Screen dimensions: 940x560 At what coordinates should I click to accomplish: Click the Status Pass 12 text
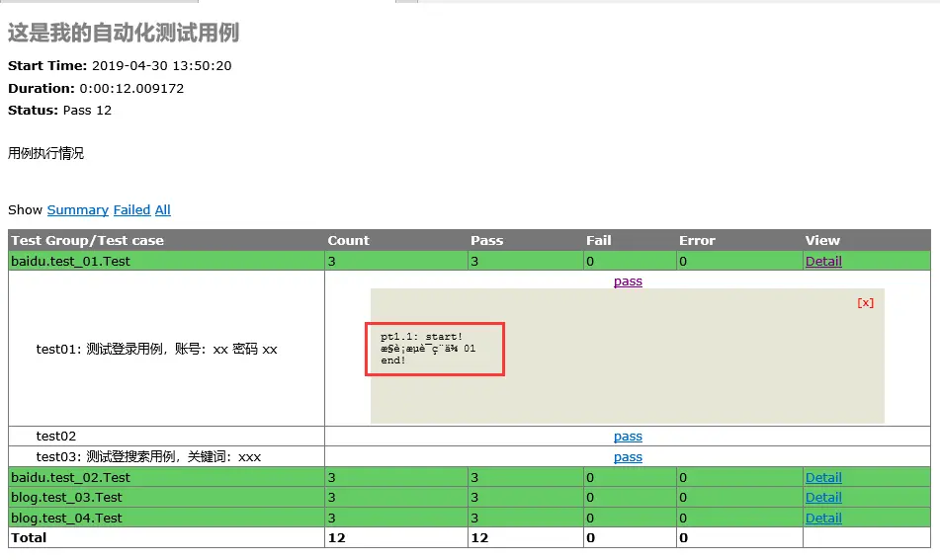[60, 111]
